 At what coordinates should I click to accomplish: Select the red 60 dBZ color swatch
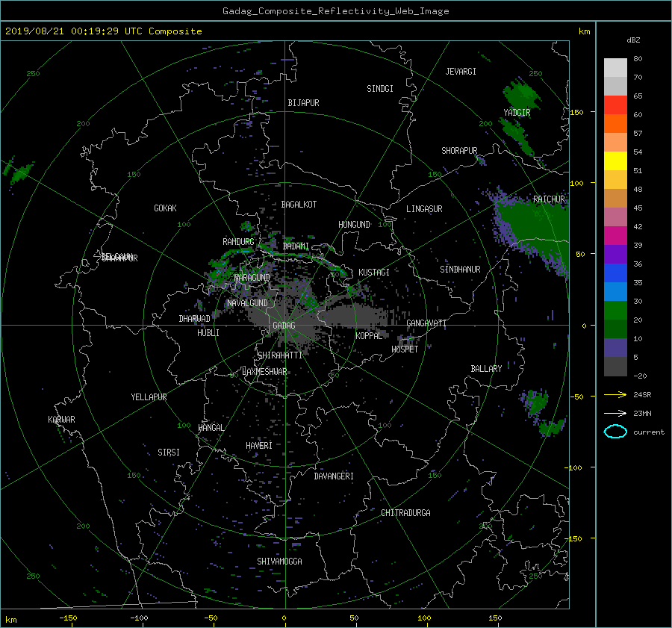(615, 105)
